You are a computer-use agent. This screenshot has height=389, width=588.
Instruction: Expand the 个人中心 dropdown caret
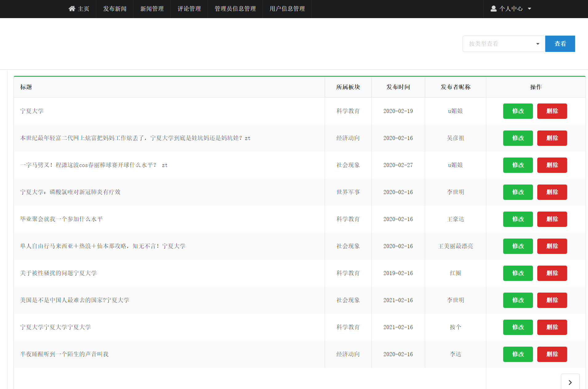pos(529,9)
